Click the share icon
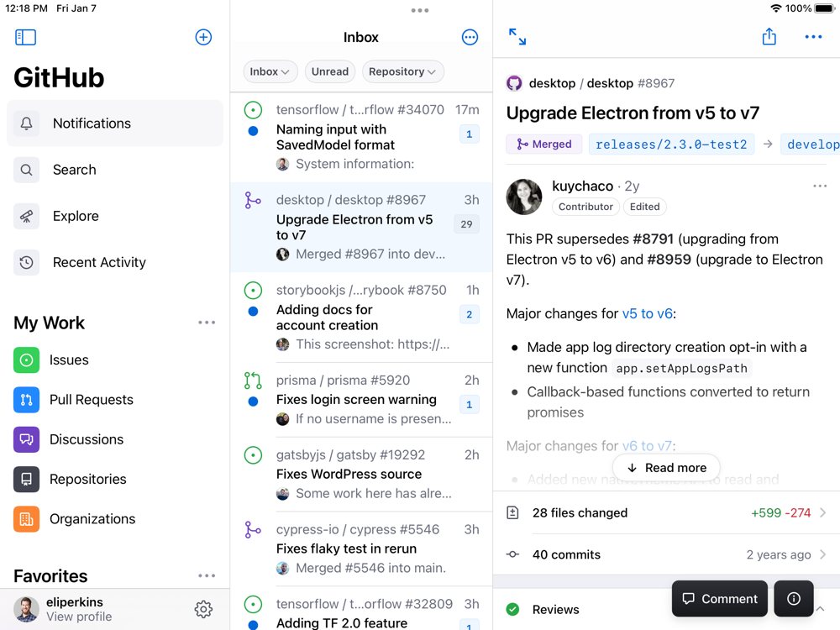The height and width of the screenshot is (630, 840). pos(769,36)
